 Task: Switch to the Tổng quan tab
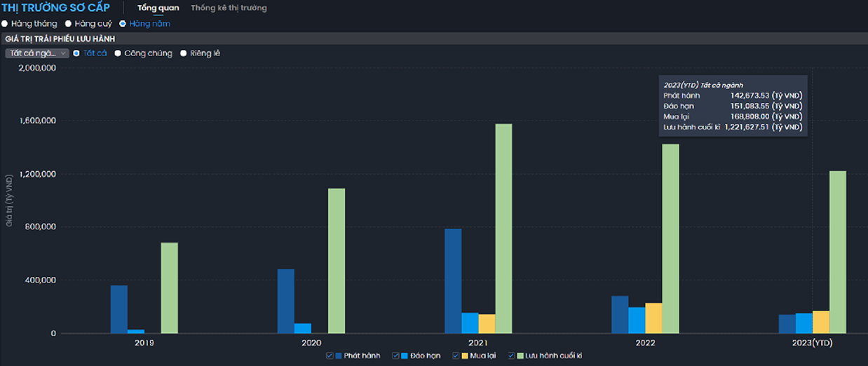(x=158, y=8)
